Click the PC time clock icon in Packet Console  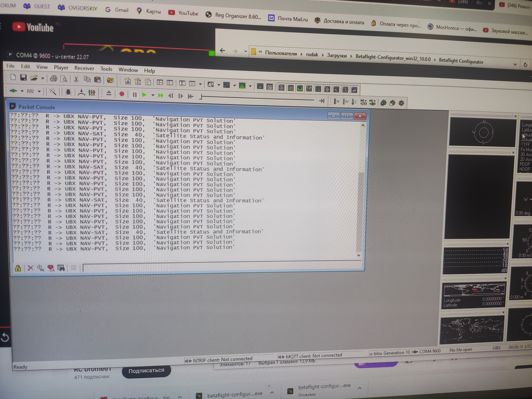click(41, 268)
